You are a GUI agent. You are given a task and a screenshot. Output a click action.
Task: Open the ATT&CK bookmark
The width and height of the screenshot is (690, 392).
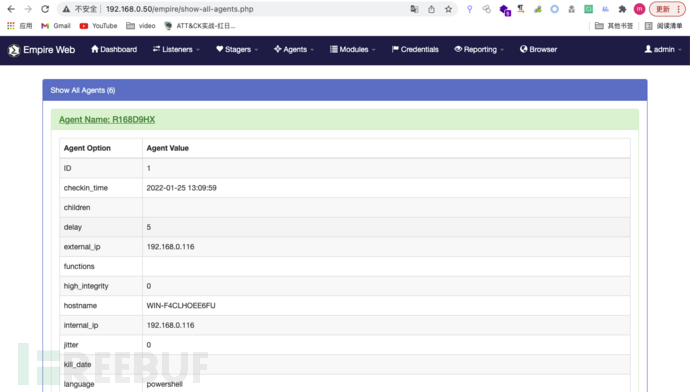[x=200, y=26]
